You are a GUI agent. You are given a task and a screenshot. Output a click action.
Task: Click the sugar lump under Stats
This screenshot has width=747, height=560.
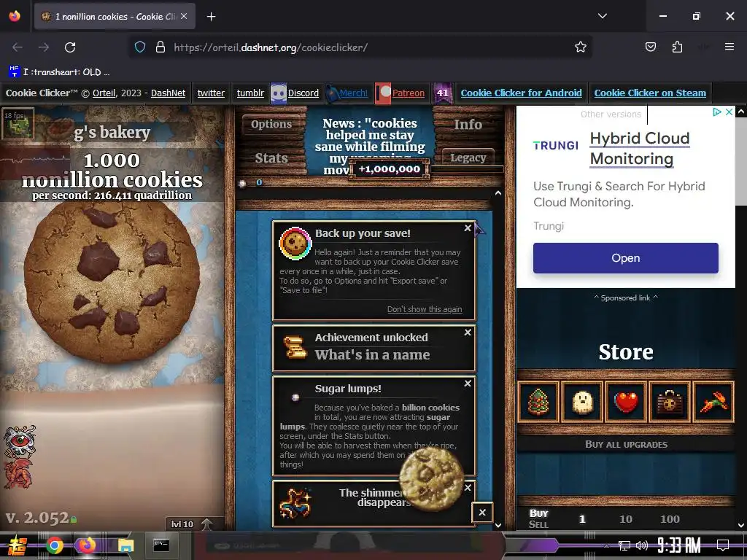click(x=242, y=183)
